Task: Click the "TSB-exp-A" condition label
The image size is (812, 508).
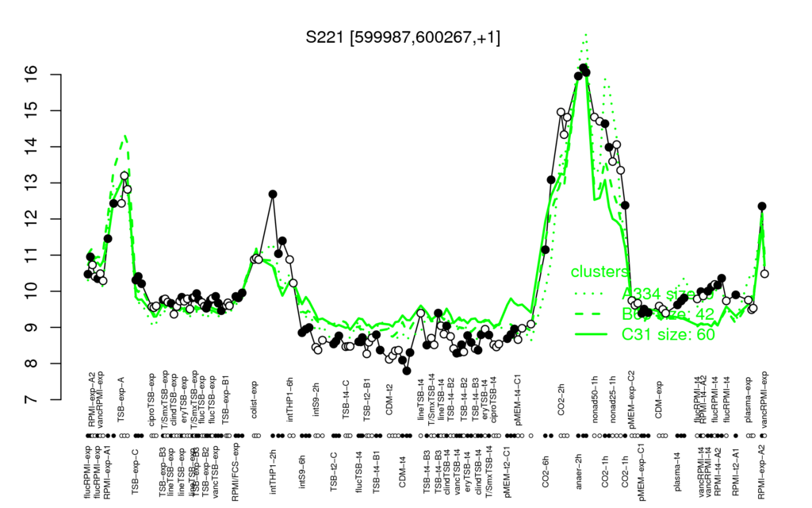Action: [121, 401]
